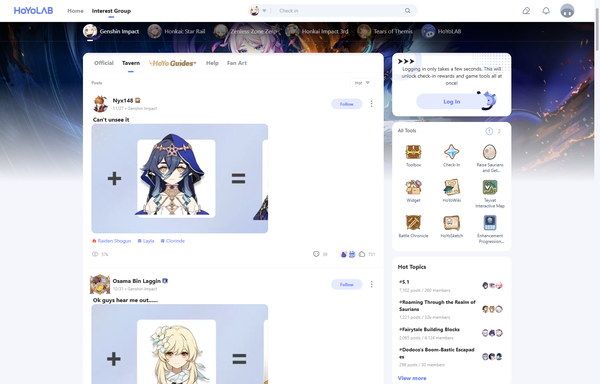Viewport: 600px width, 384px height.
Task: Select the Honkai: Star Rail interest group
Action: coord(176,31)
